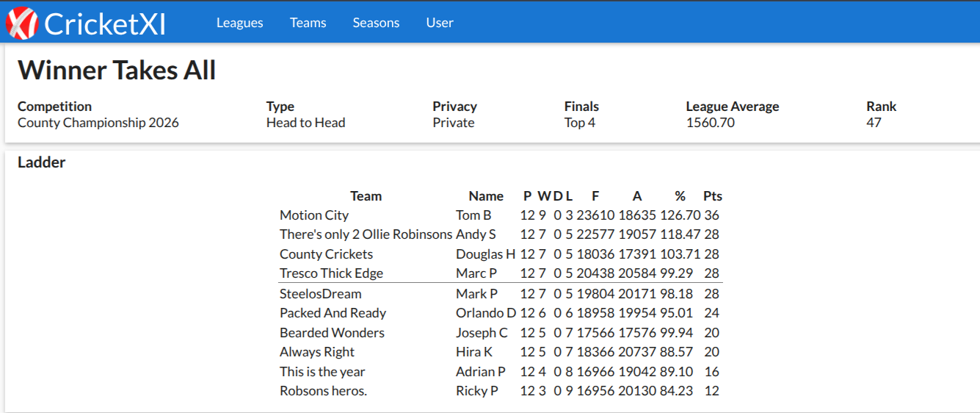Open the User menu

pyautogui.click(x=440, y=23)
